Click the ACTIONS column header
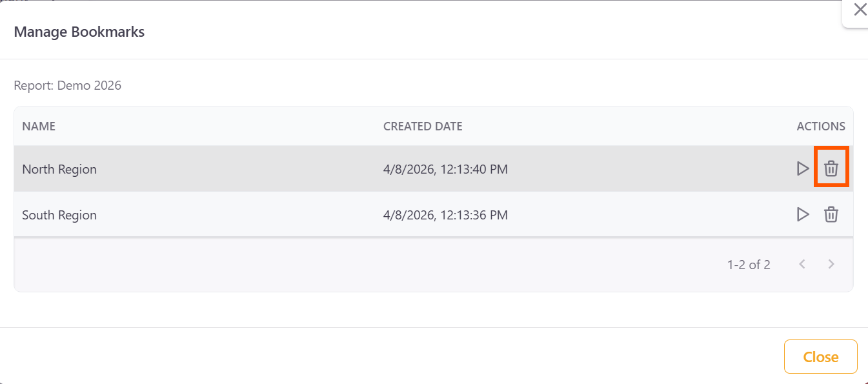 [820, 126]
